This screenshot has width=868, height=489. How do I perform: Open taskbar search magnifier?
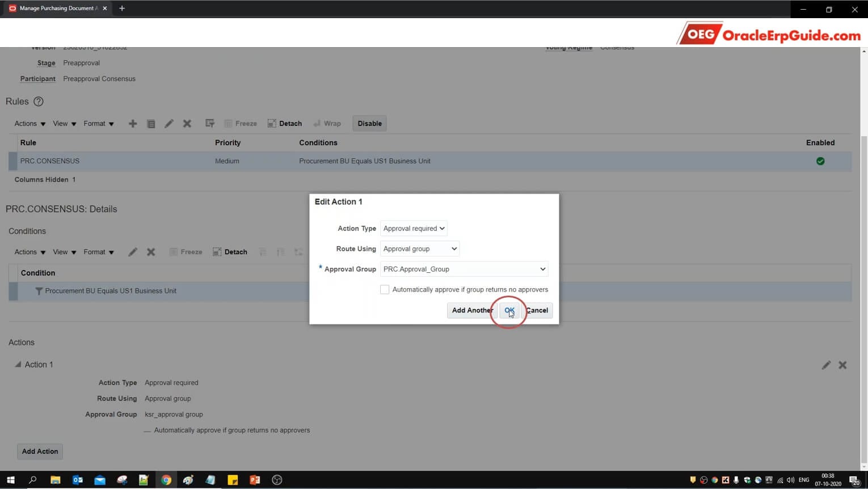coord(32,480)
